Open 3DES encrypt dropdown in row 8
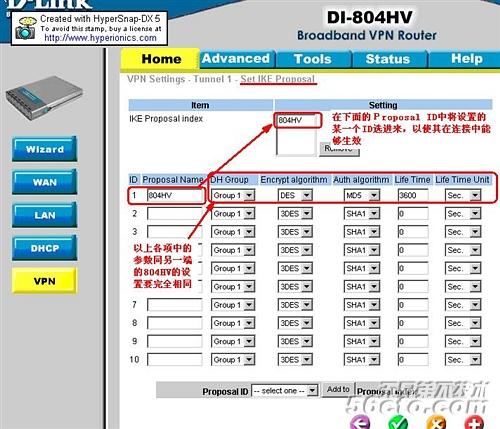500x429 pixels. pos(295,323)
